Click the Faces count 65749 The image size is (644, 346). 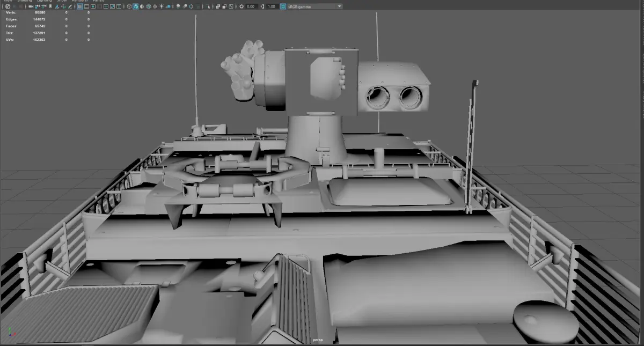point(40,26)
